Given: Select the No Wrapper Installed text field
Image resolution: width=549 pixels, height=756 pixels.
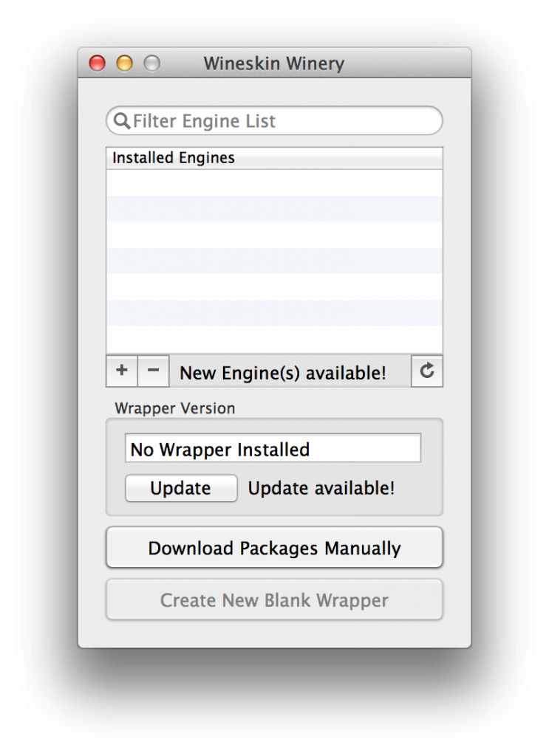Looking at the screenshot, I should (x=273, y=449).
